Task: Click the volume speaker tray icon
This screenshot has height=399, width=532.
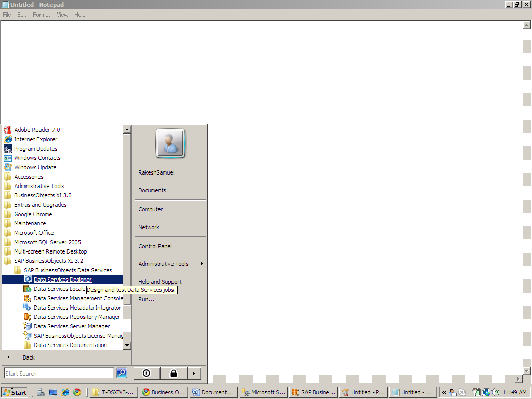Action: (x=495, y=392)
